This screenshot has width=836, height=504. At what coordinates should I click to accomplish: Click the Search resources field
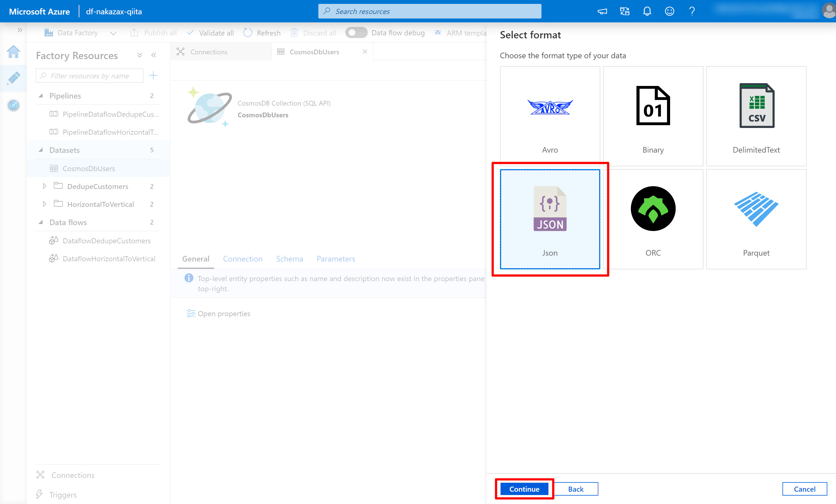point(430,11)
